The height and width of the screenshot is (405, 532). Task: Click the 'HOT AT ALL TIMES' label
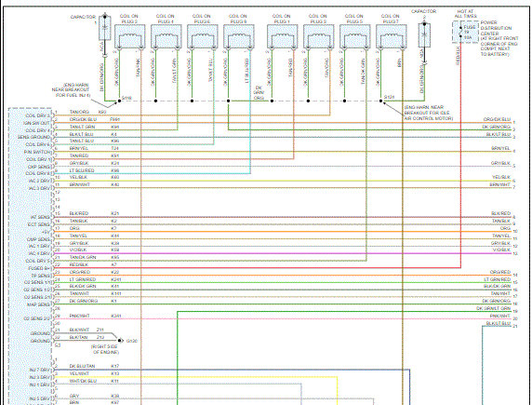tap(465, 14)
